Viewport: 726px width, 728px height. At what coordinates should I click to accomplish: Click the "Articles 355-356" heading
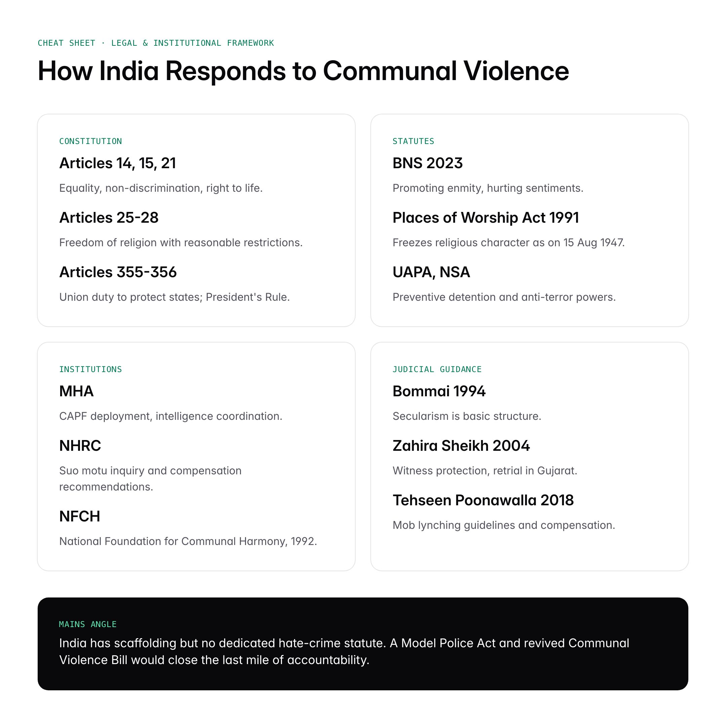pos(118,272)
